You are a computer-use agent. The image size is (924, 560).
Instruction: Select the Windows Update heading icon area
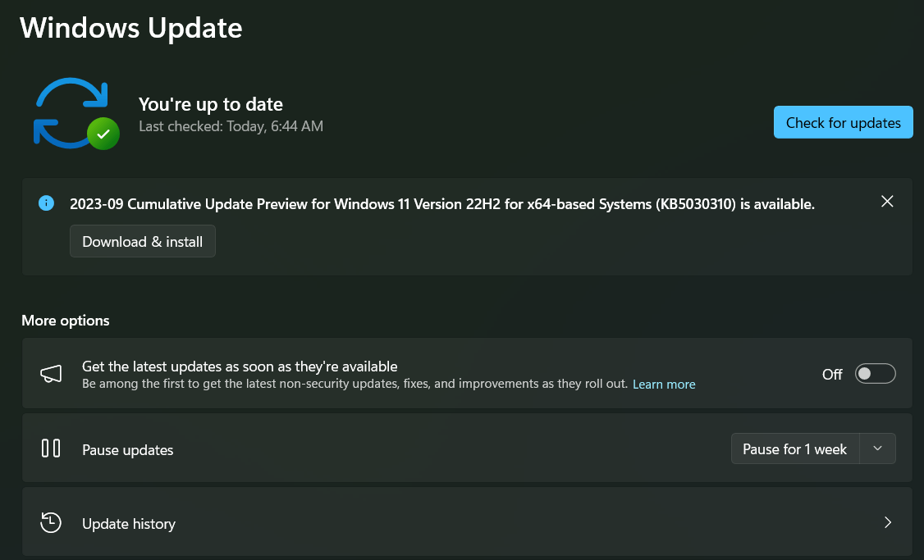[131, 28]
